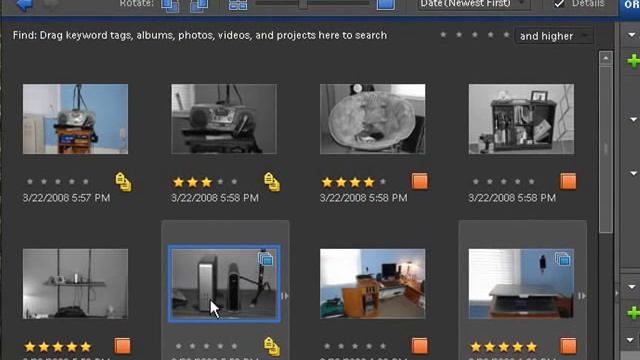
Task: Select the computer tower thumbnail
Action: [224, 284]
